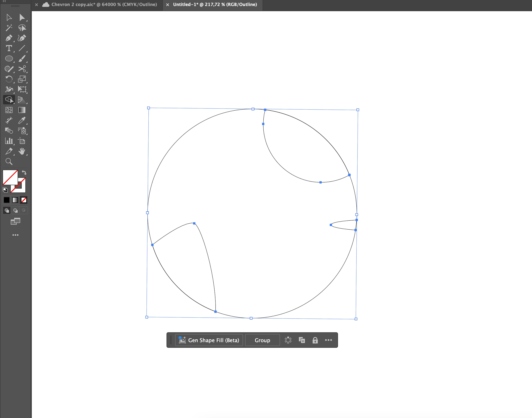532x418 pixels.
Task: Set paint mode to None
Action: pyautogui.click(x=24, y=200)
